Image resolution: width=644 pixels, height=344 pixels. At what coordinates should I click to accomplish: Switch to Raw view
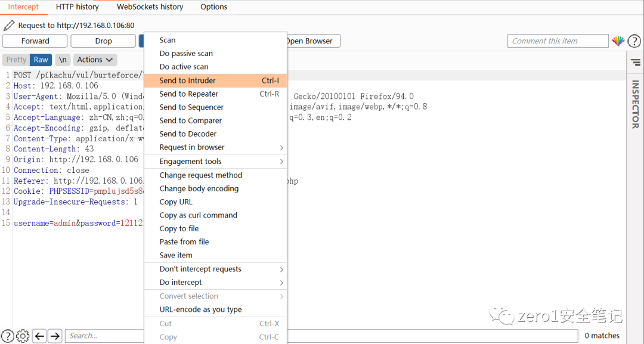[x=41, y=60]
